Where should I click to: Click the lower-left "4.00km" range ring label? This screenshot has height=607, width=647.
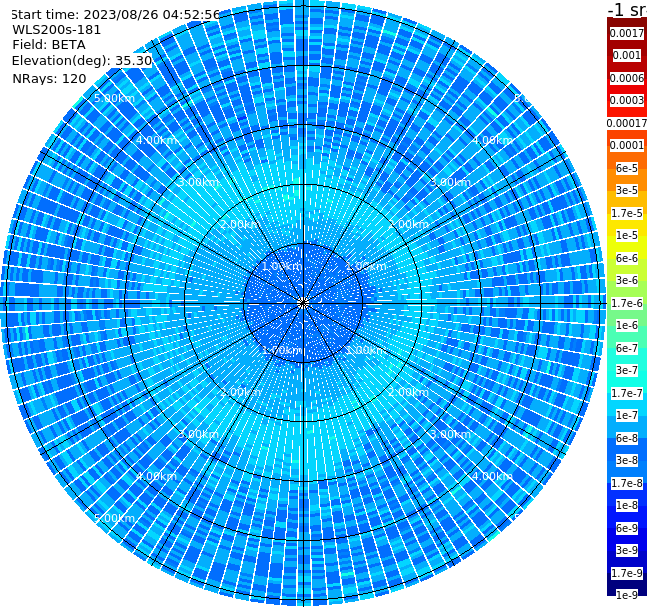click(x=156, y=476)
